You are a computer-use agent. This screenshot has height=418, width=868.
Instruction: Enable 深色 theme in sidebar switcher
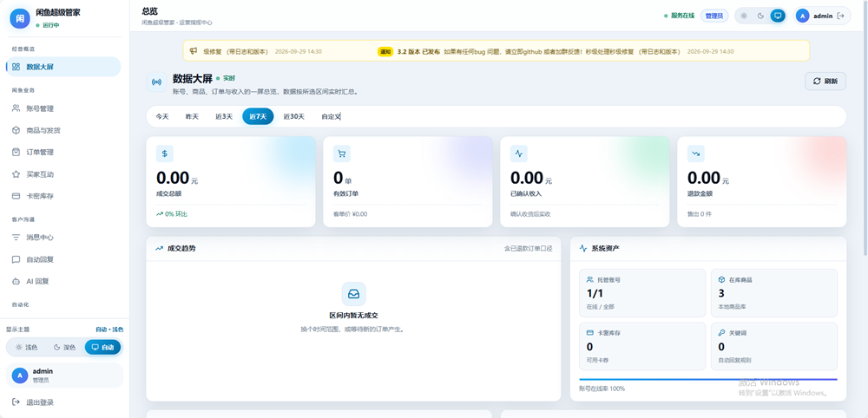(x=64, y=347)
